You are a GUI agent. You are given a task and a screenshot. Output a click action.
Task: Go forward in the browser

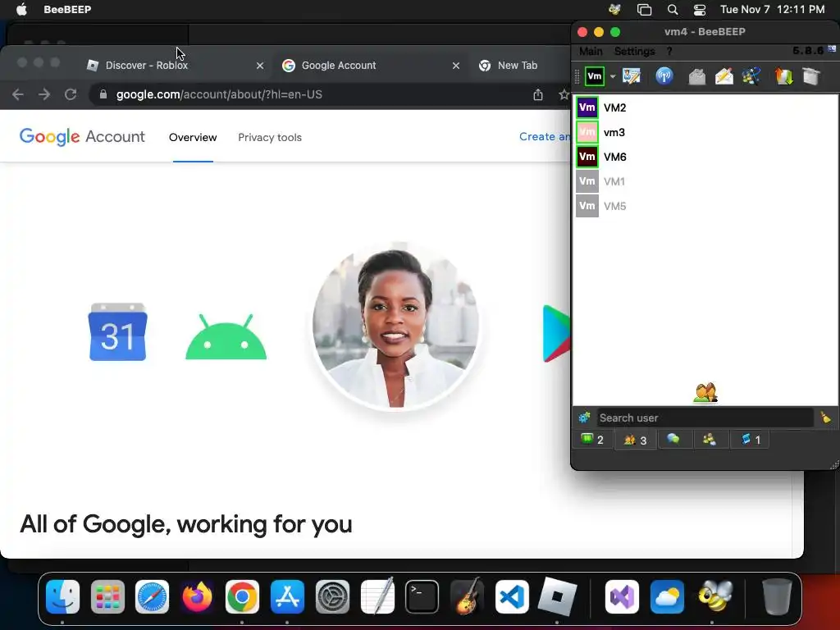[44, 95]
